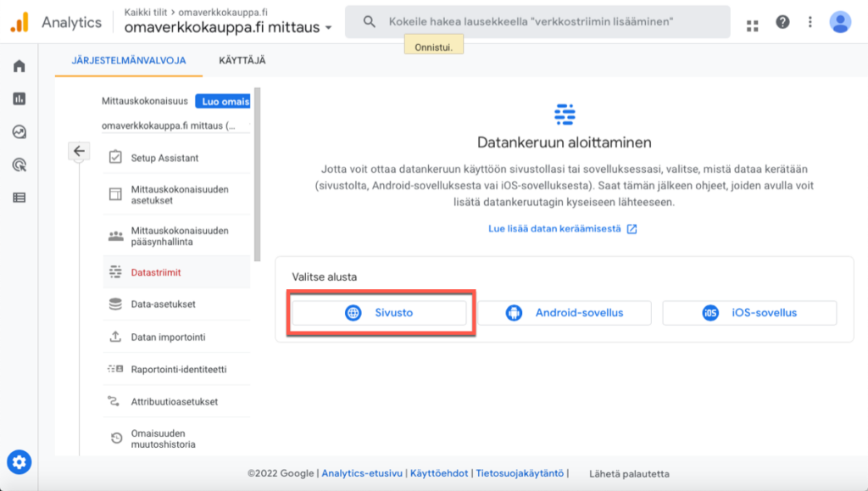The width and height of the screenshot is (868, 491).
Task: Open Reports bar chart icon in sidebar
Action: (19, 99)
